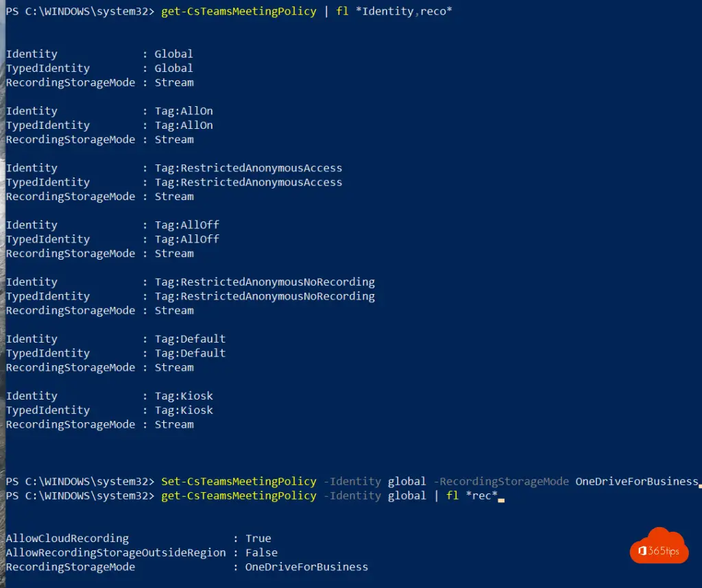This screenshot has height=588, width=702.
Task: Click the -RecordingStorageMode parameter text
Action: (x=500, y=481)
